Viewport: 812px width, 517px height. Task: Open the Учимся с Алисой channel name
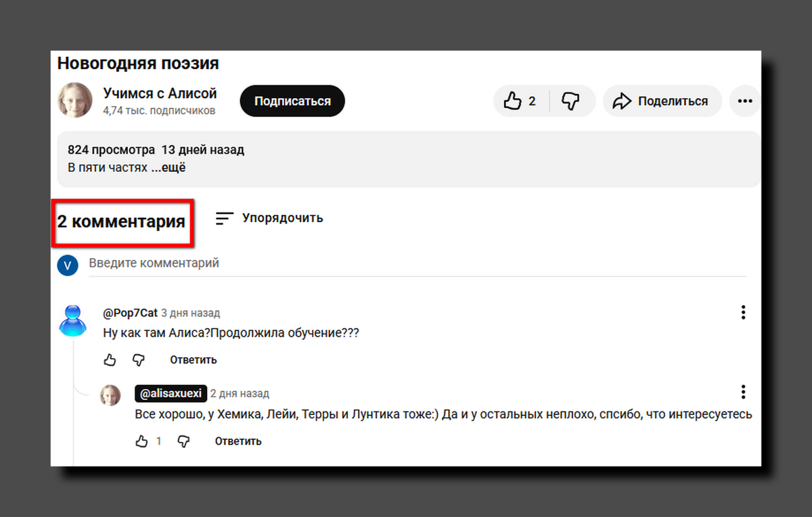click(160, 93)
